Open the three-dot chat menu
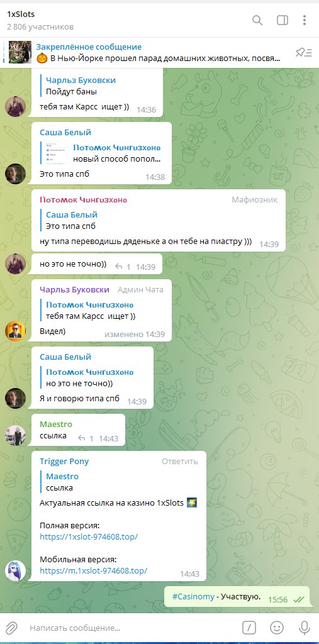This screenshot has width=319, height=644. pyautogui.click(x=305, y=20)
